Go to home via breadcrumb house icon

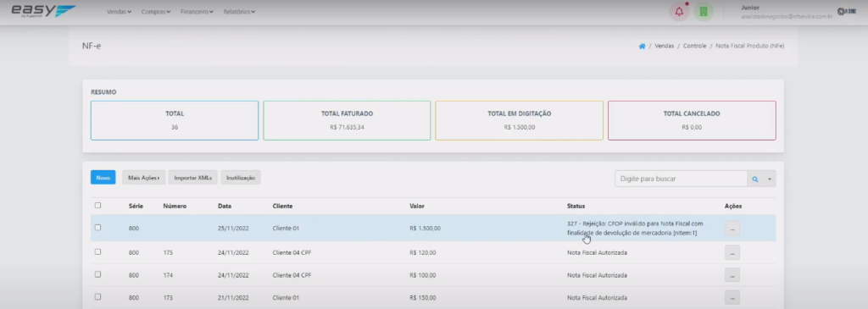pos(643,47)
